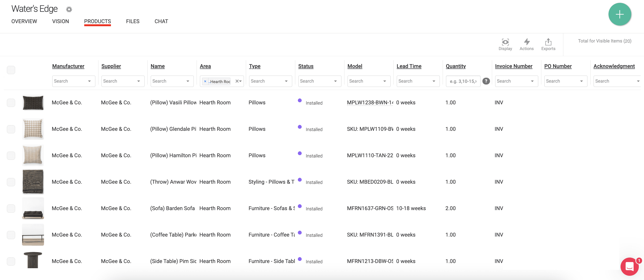
Task: Go to the OVERVIEW tab
Action: 24,21
